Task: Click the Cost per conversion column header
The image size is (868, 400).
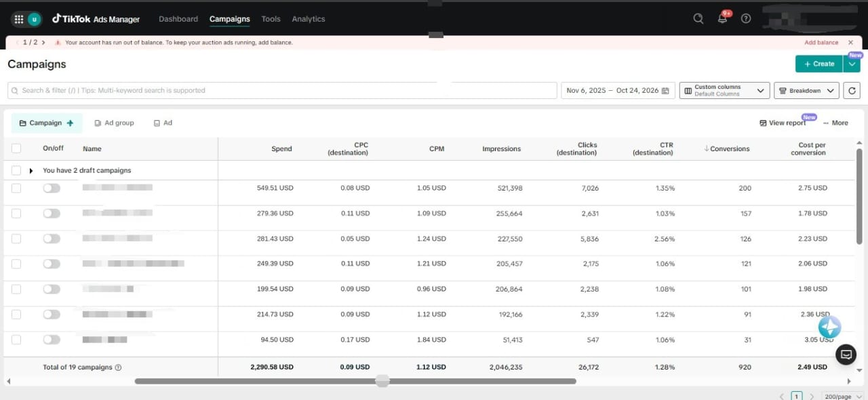Action: click(x=808, y=148)
